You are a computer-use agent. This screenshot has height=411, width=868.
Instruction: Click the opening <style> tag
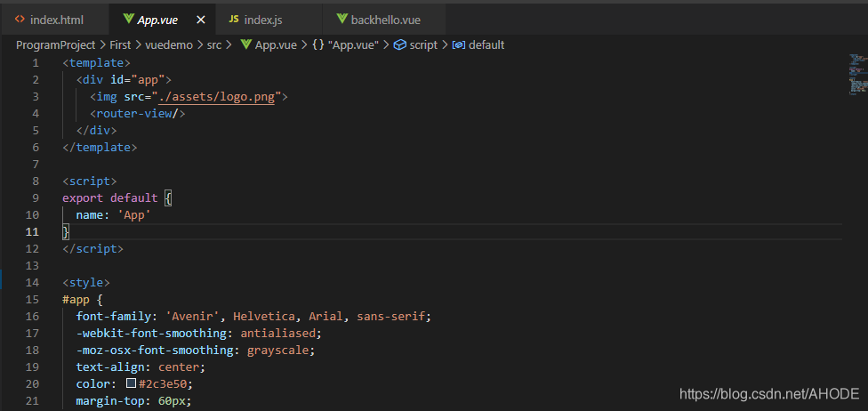(x=86, y=283)
